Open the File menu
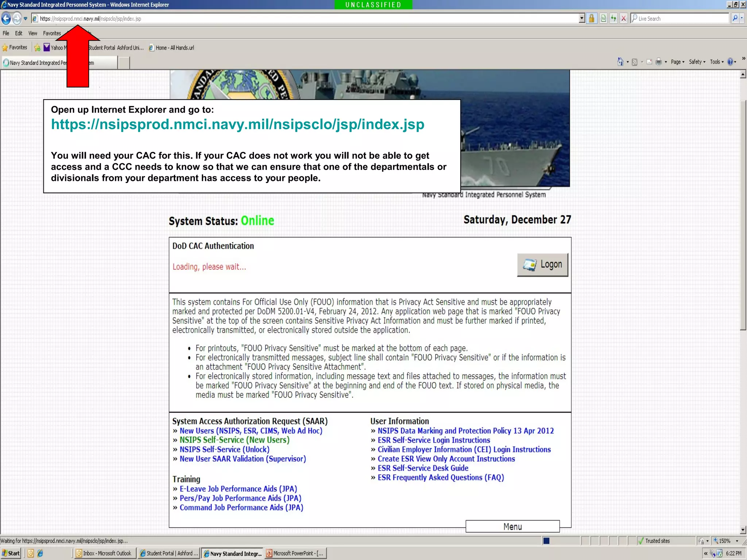The width and height of the screenshot is (747, 560). (x=6, y=33)
